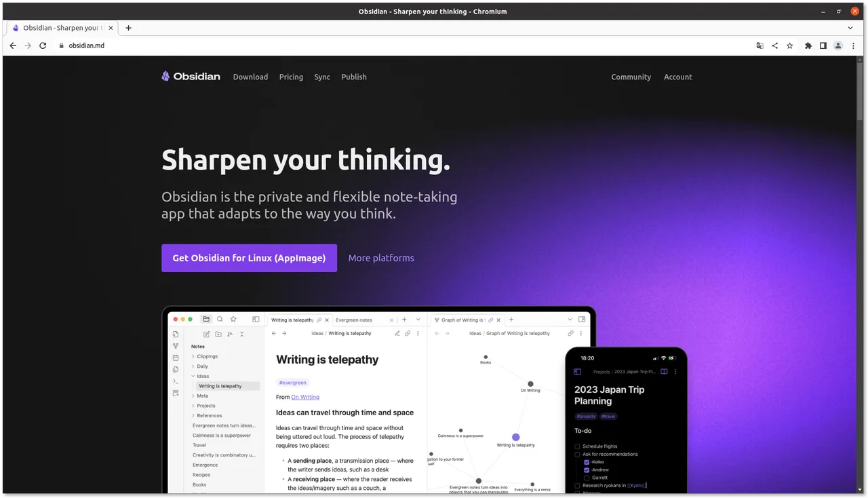Expand the References folder
This screenshot has height=498, width=868.
coord(193,415)
